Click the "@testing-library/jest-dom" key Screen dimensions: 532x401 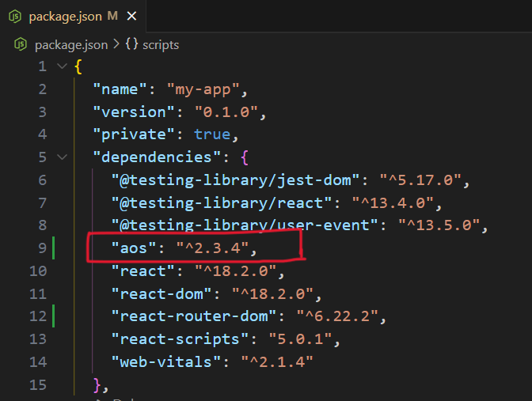pyautogui.click(x=235, y=180)
